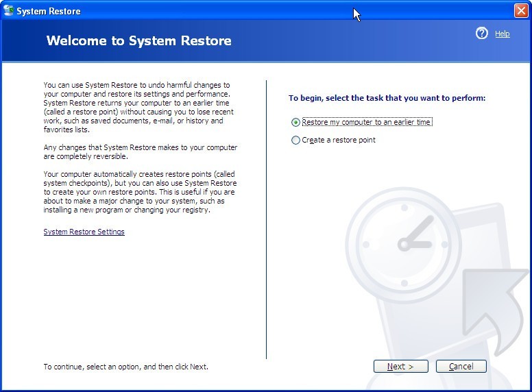Image resolution: width=532 pixels, height=392 pixels.
Task: Click the blue Help question mark icon
Action: (x=481, y=33)
